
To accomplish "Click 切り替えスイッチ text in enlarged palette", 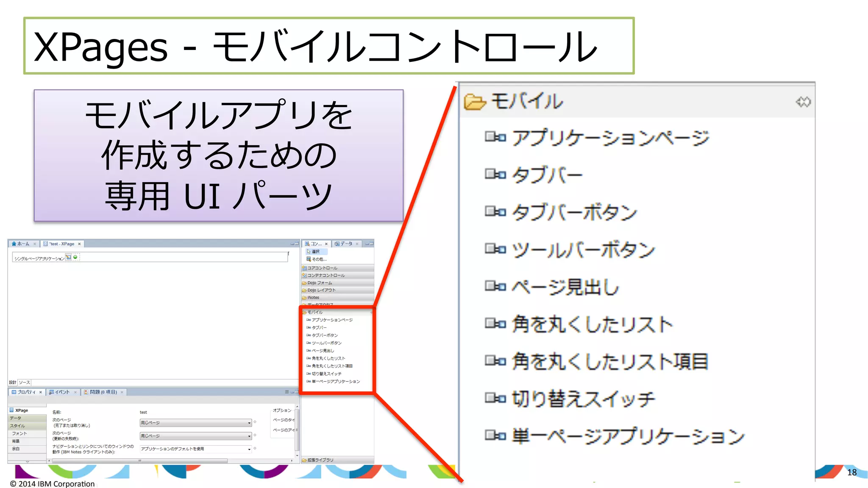I will pyautogui.click(x=583, y=399).
